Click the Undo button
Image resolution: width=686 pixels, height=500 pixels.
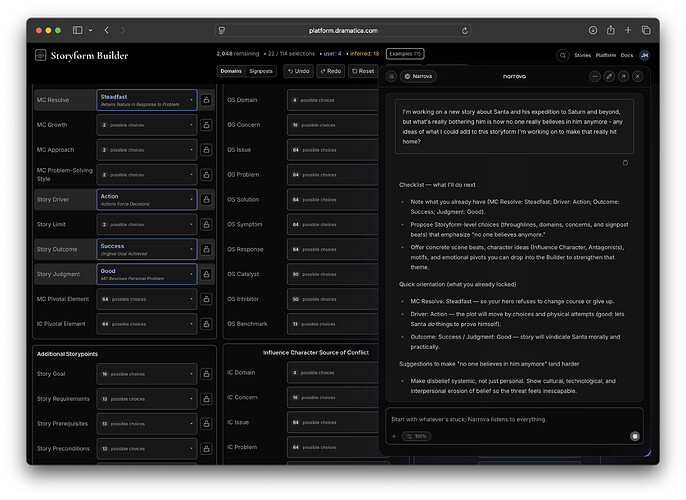pos(298,71)
